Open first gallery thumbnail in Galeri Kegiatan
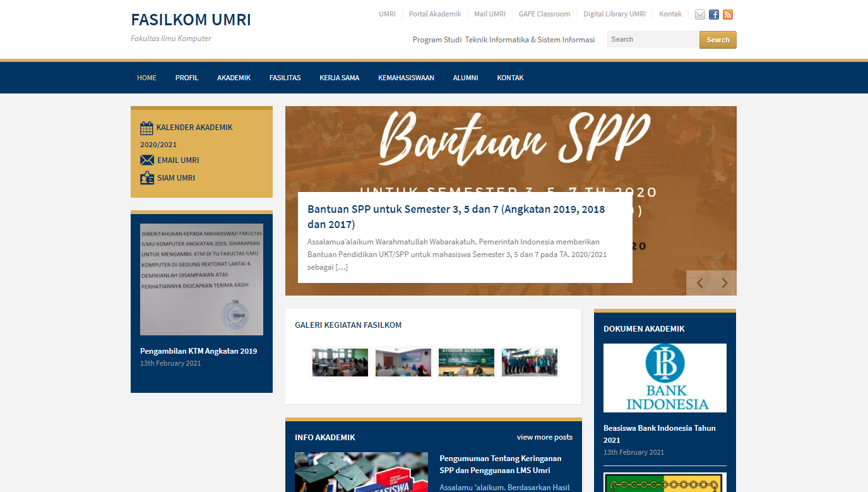868x492 pixels. pyautogui.click(x=340, y=363)
